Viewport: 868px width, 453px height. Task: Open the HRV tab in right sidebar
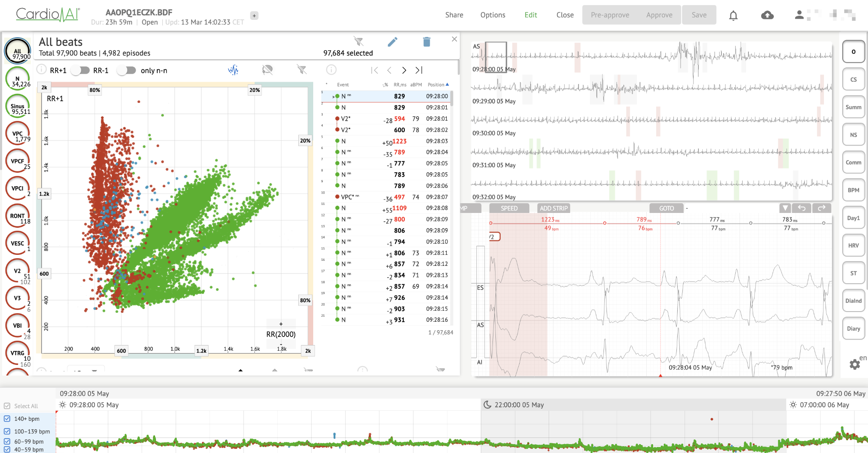point(853,246)
